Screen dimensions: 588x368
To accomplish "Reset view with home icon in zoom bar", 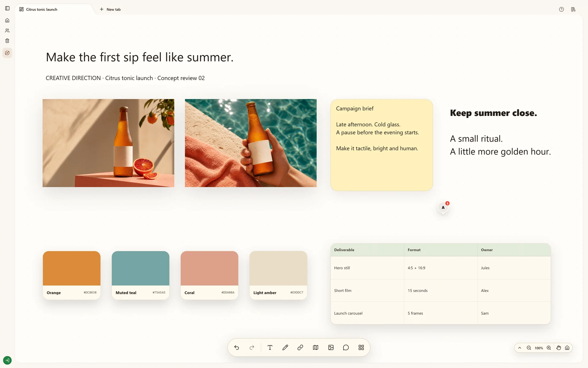I will [x=567, y=348].
